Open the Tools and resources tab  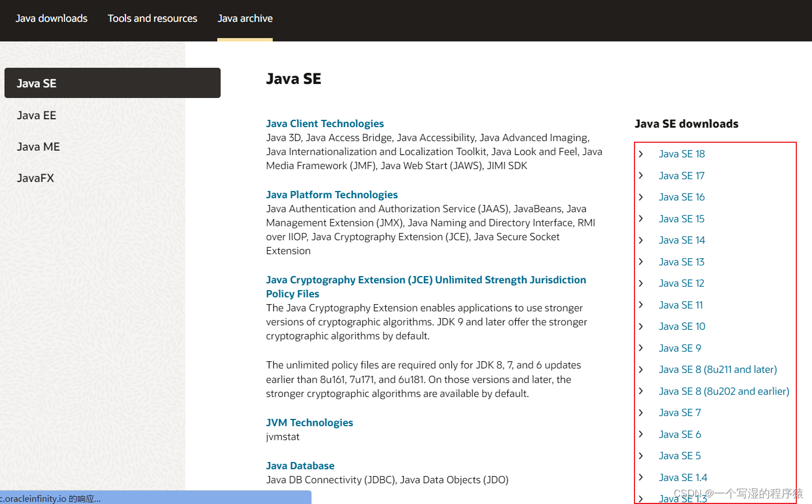pyautogui.click(x=152, y=18)
